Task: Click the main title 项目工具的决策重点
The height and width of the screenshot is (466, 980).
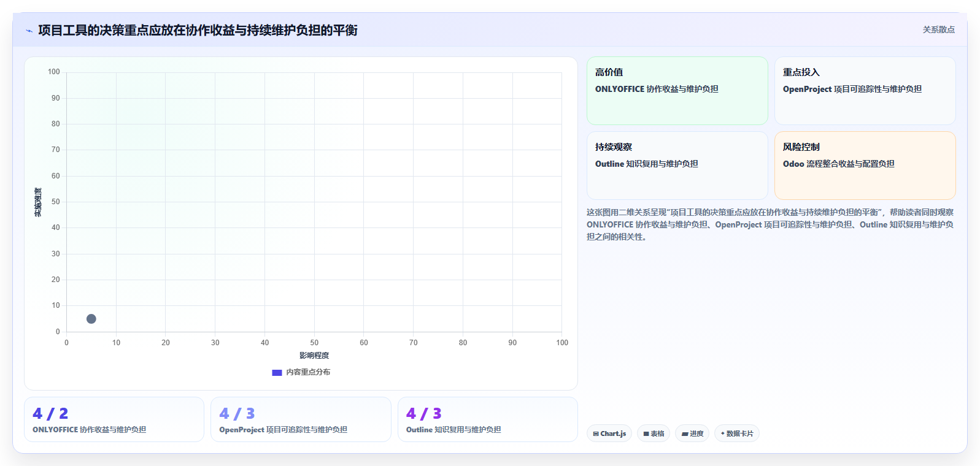Action: (x=198, y=31)
